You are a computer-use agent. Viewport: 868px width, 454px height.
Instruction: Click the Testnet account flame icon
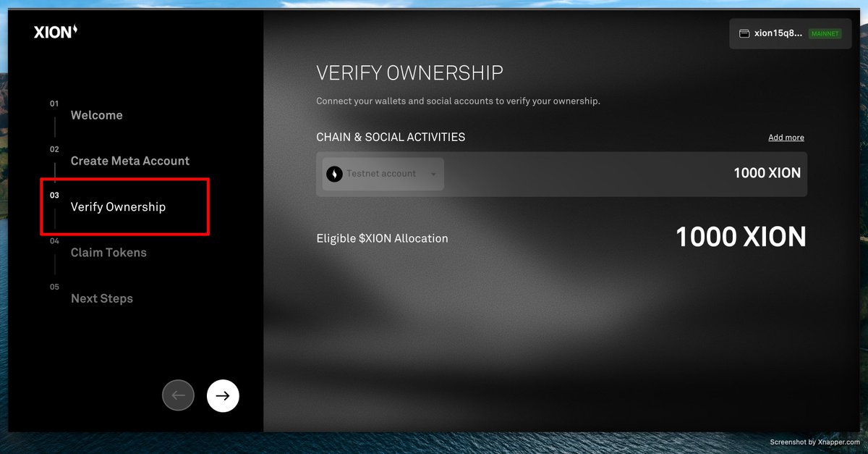(334, 174)
